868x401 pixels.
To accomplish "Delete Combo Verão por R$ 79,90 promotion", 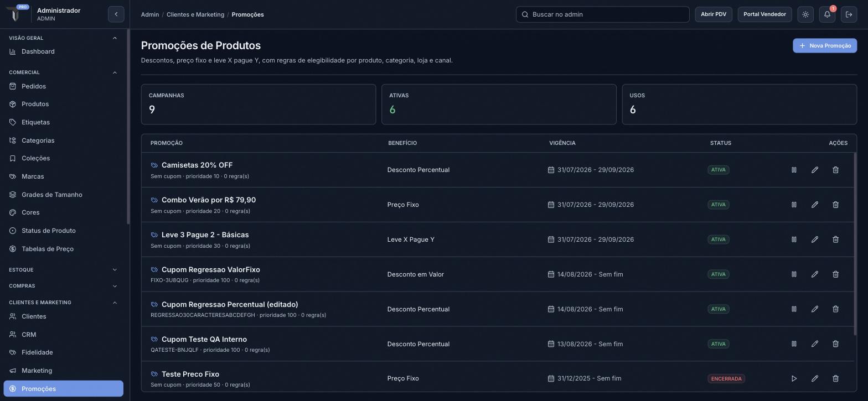I will [836, 205].
